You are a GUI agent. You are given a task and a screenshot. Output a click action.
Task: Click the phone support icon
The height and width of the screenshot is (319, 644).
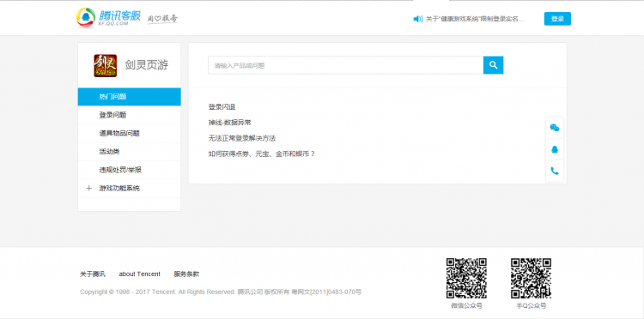click(555, 171)
